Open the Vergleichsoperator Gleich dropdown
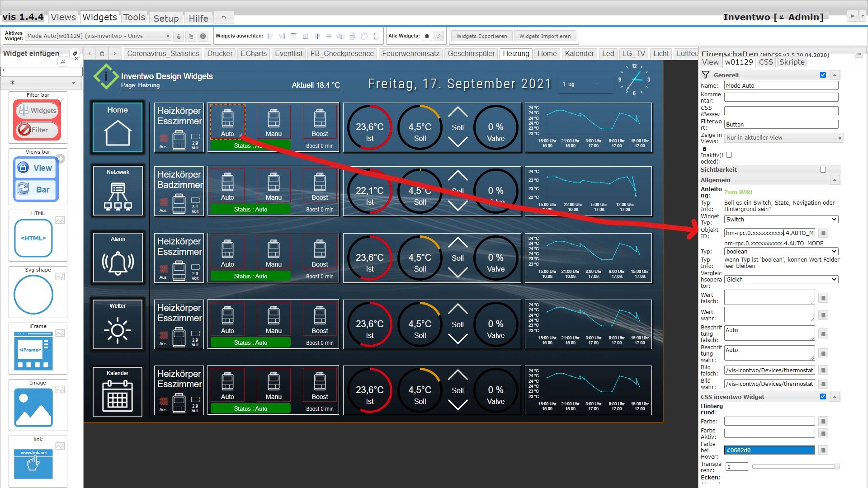 [781, 279]
